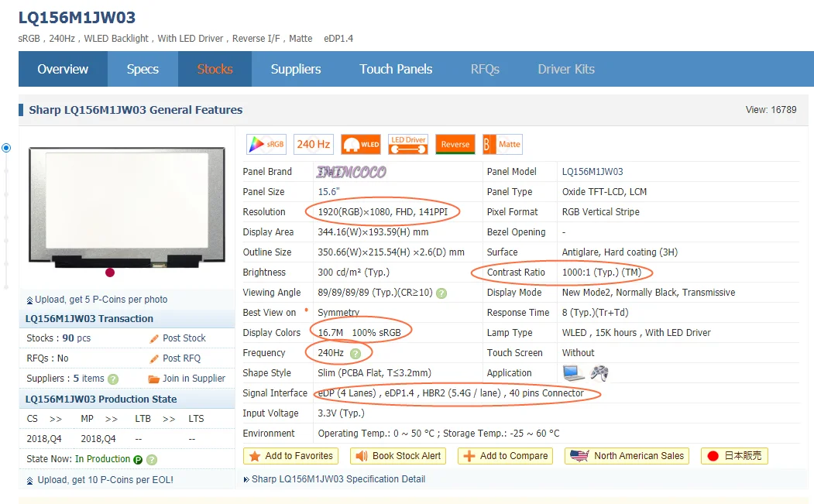Screen dimensions: 814x504
Task: Click Display Colors value 16.7M 100% sRGB
Action: (359, 333)
